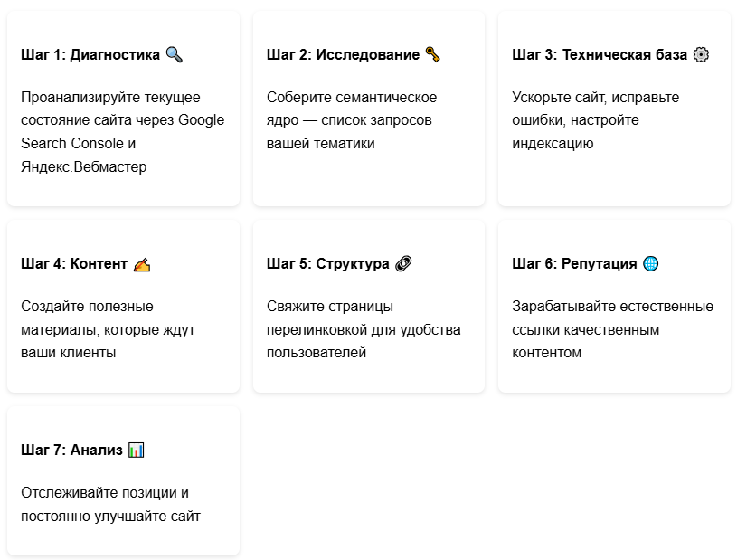Click the link chain icon beside Структура
Image resolution: width=737 pixels, height=560 pixels.
[x=403, y=263]
